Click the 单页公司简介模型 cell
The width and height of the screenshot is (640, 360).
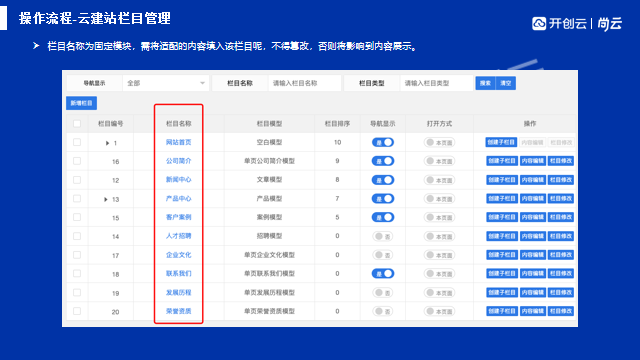click(269, 161)
